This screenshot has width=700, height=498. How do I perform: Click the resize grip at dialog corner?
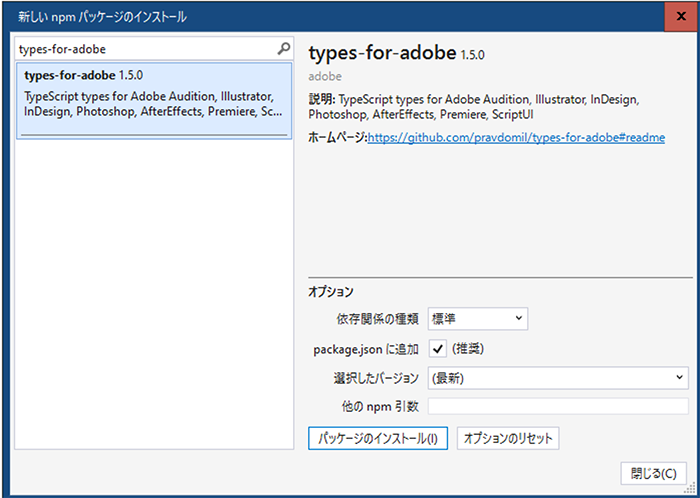[x=690, y=490]
